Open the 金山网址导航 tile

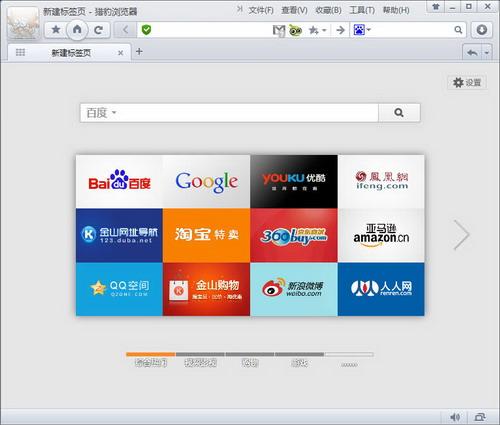119,235
